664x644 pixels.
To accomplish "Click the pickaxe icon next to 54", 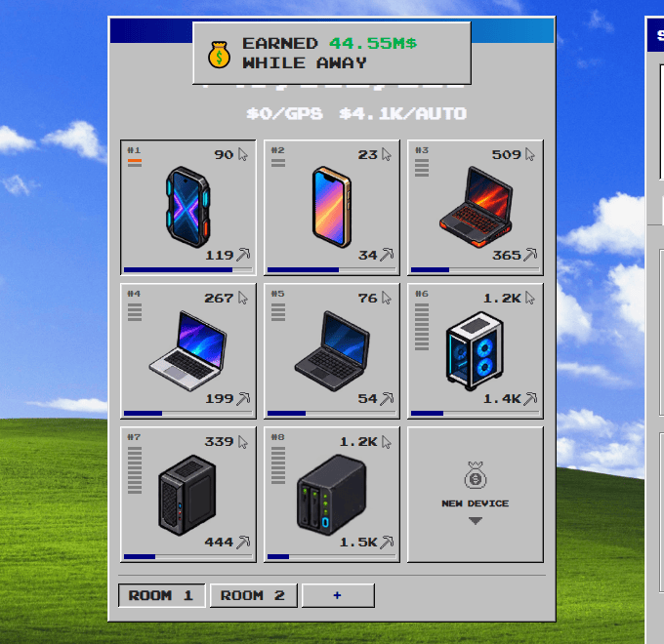I will click(387, 398).
